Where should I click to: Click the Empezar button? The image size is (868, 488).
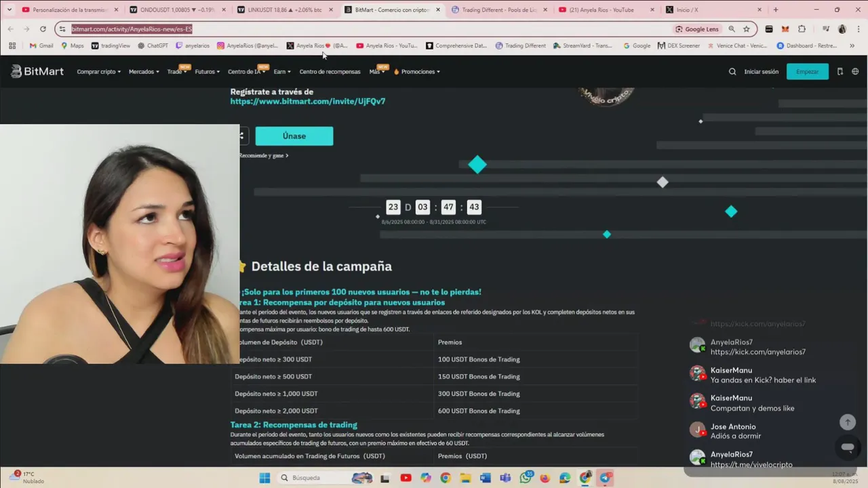coord(807,72)
